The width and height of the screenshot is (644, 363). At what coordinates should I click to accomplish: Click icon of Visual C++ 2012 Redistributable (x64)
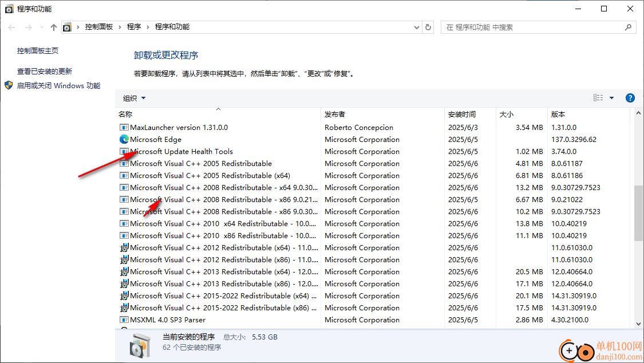124,247
